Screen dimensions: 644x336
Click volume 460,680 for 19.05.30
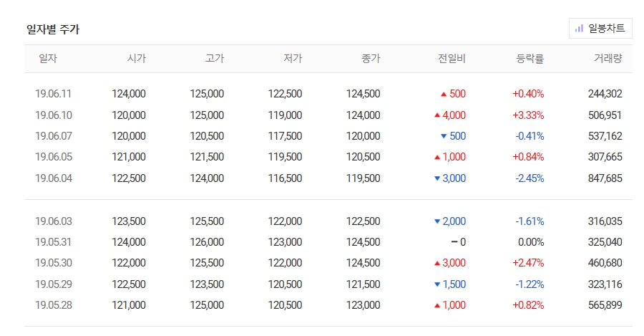tap(605, 263)
